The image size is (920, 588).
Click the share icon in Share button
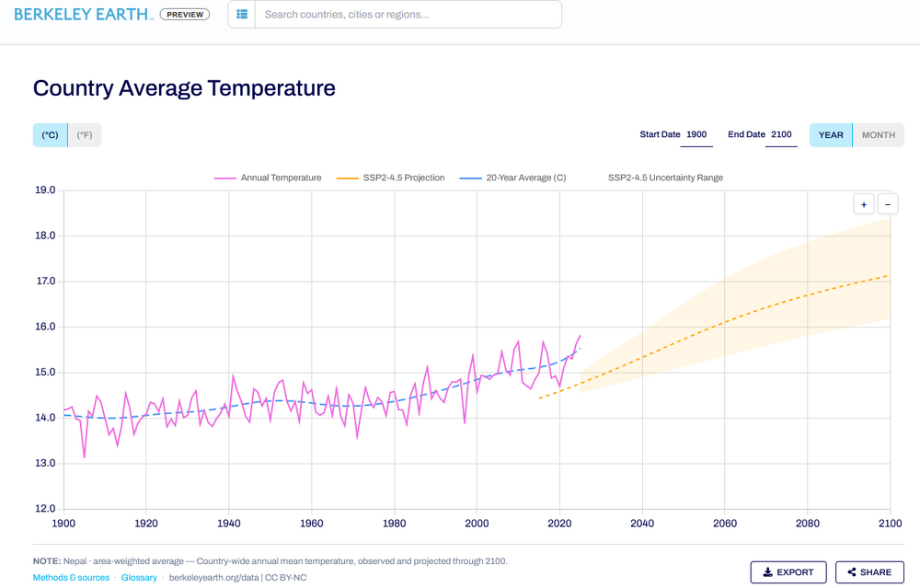[x=851, y=572]
